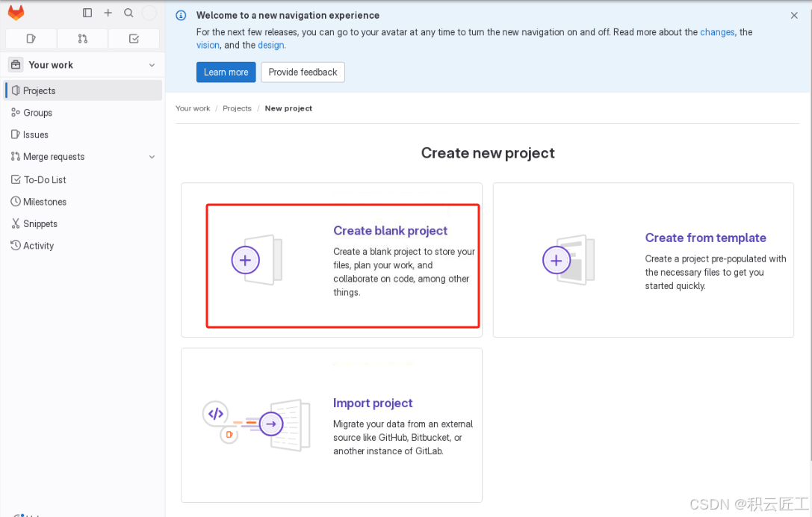Click Your work breadcrumb

click(x=193, y=108)
